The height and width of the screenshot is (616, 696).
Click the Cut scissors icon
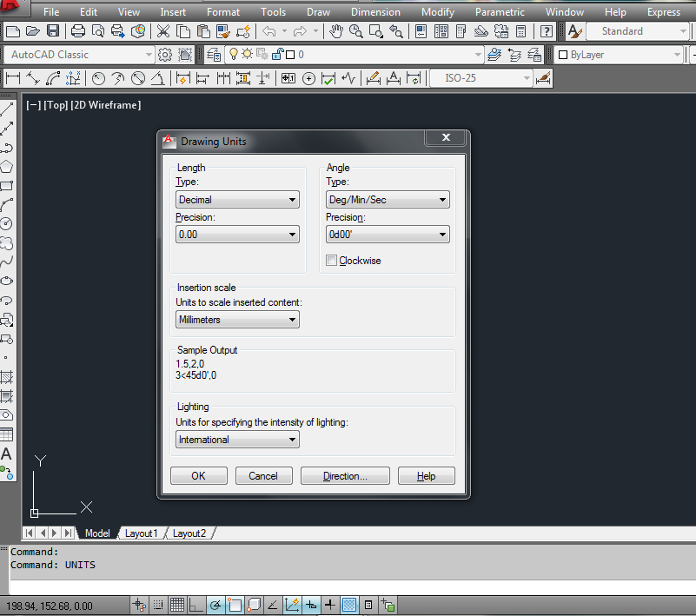(163, 31)
